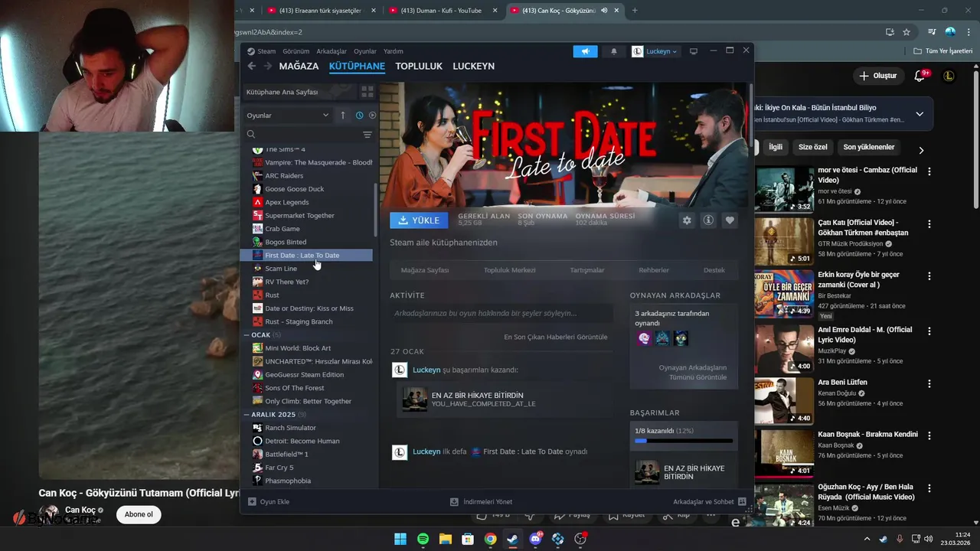This screenshot has height=551, width=980.
Task: Collapse the OCAK group in library
Action: coord(247,334)
